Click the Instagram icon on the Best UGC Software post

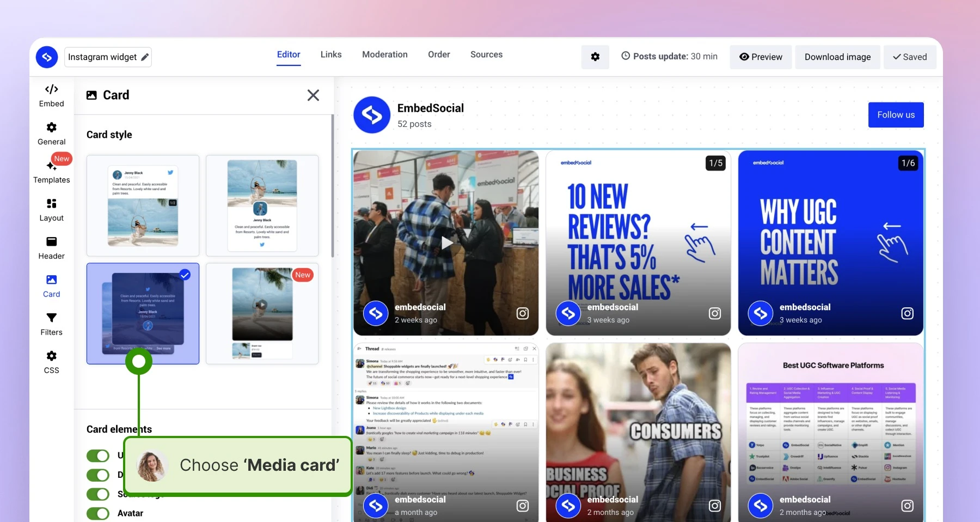click(908, 506)
